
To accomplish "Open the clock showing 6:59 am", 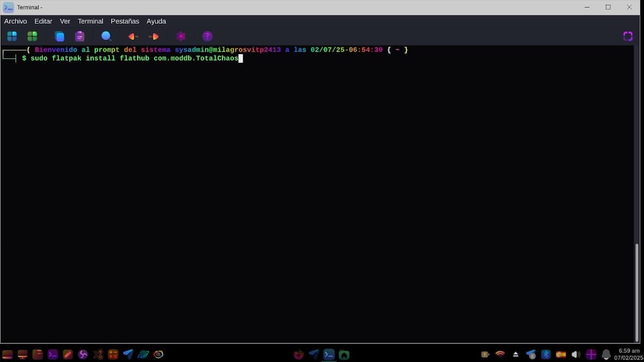I will [x=628, y=354].
